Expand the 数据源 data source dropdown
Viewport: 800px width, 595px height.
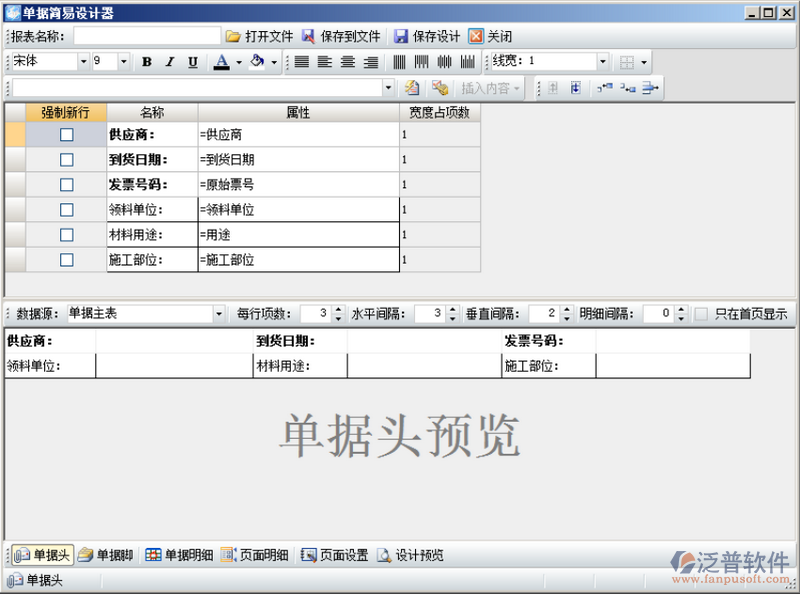click(x=219, y=314)
